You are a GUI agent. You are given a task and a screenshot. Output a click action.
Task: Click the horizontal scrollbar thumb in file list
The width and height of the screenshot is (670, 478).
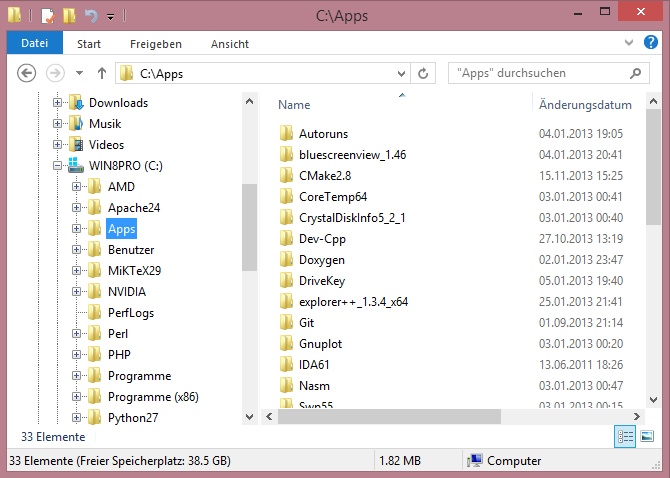click(389, 416)
